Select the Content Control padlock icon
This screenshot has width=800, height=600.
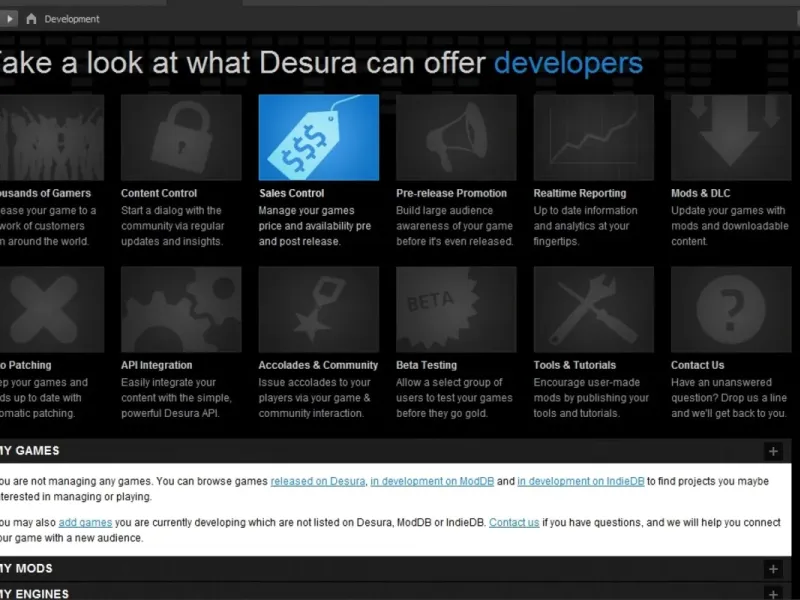pos(181,137)
